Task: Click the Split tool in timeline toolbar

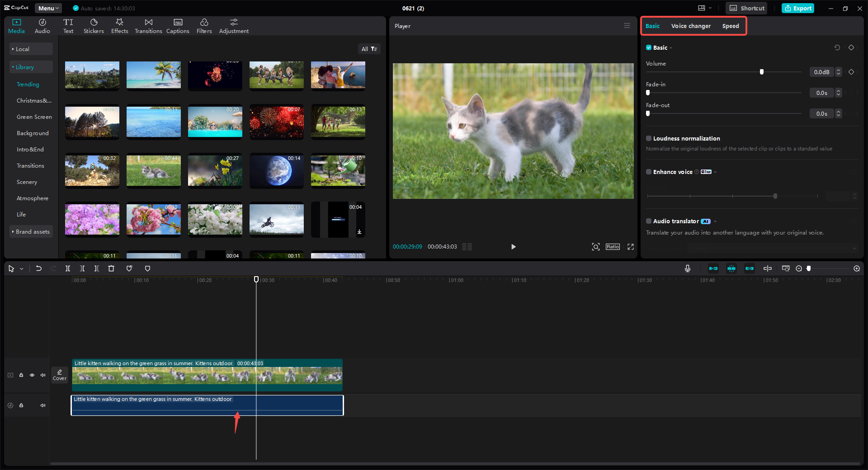Action: [68, 268]
